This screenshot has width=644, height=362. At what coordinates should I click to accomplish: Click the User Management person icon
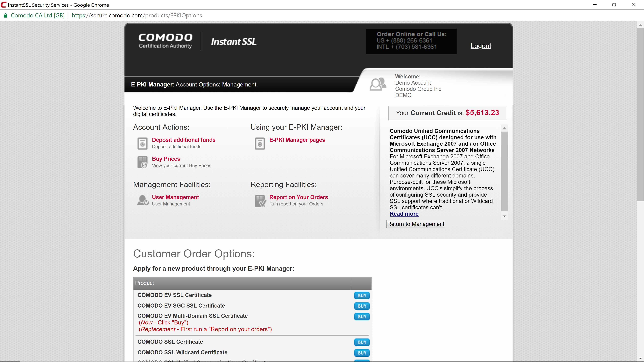[x=143, y=200]
